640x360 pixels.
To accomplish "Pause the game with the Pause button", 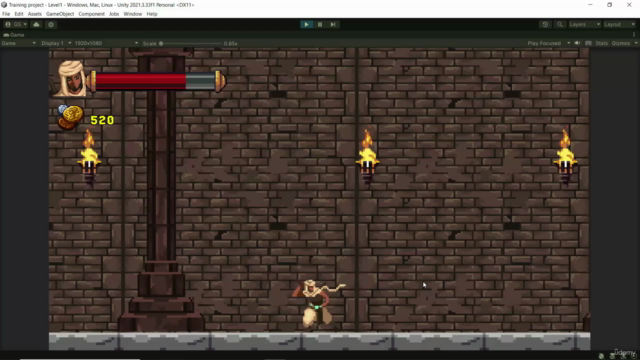I will click(320, 24).
